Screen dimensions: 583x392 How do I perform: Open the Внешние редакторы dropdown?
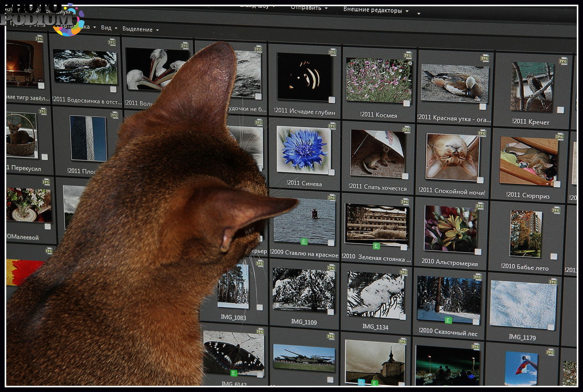coord(376,10)
